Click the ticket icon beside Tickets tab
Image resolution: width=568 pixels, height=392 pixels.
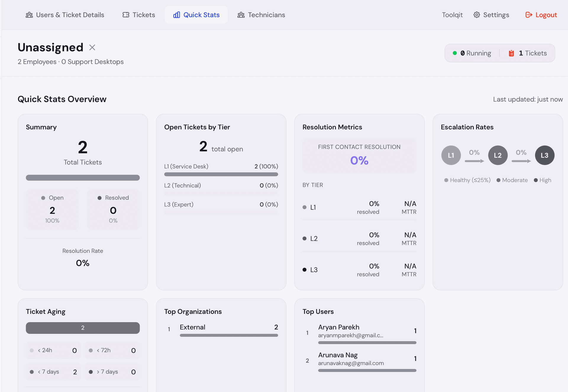click(x=126, y=14)
